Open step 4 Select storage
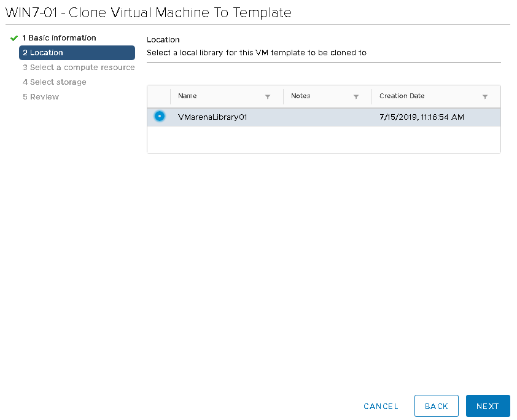 [x=55, y=82]
